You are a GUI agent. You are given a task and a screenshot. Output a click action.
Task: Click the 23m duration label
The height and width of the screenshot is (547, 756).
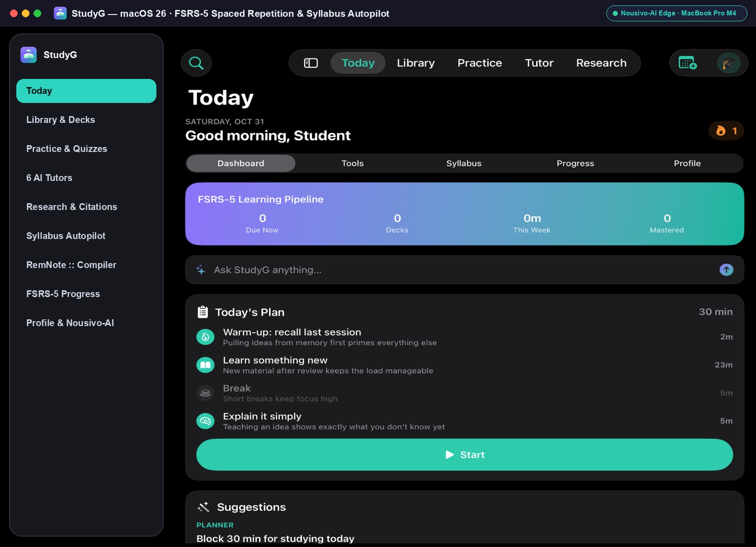point(723,365)
